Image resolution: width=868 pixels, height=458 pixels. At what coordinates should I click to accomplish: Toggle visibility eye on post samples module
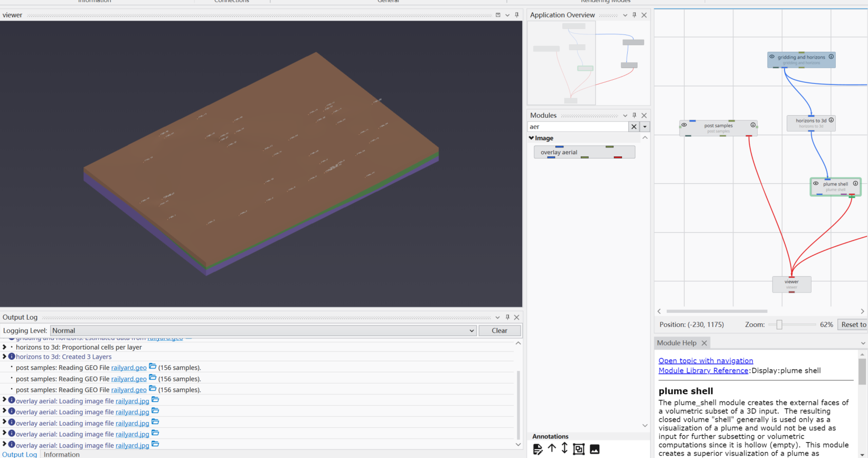pyautogui.click(x=684, y=125)
